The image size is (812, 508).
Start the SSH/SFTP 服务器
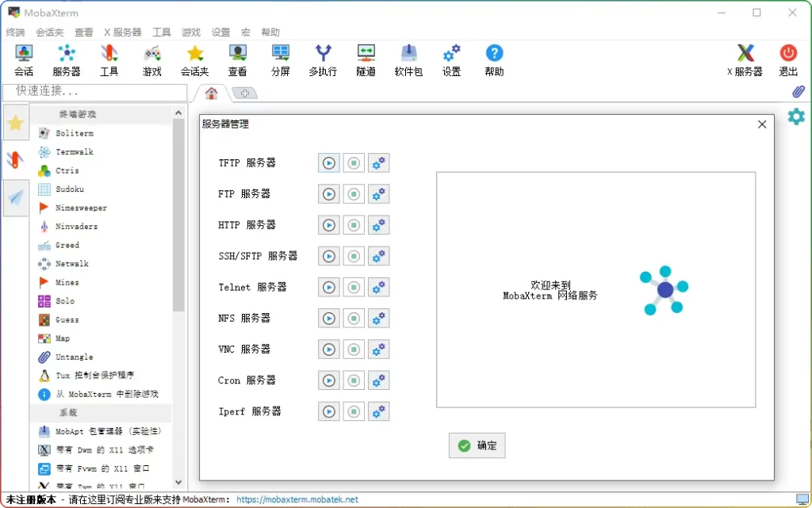point(329,257)
